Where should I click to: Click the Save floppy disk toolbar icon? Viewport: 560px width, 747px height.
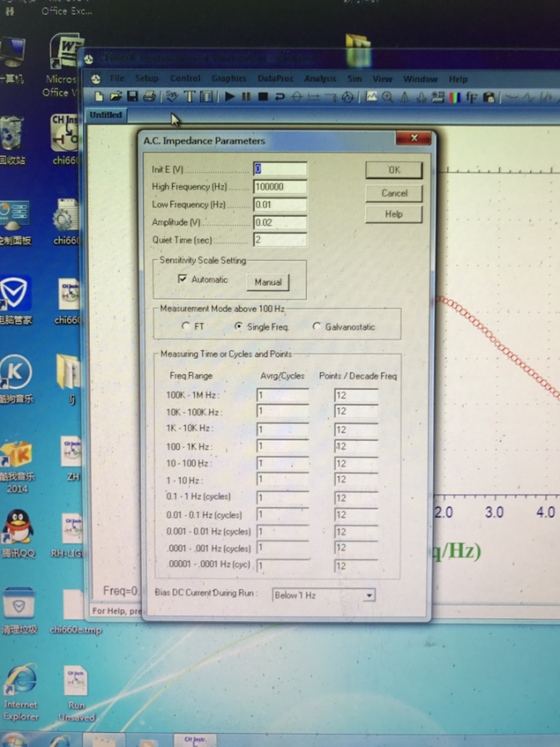(132, 97)
